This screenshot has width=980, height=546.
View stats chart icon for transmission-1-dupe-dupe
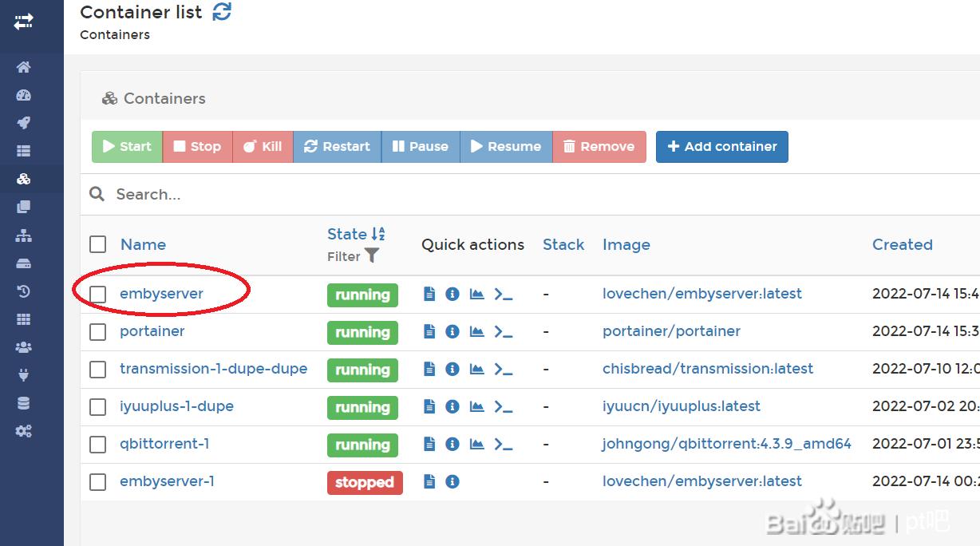point(477,369)
